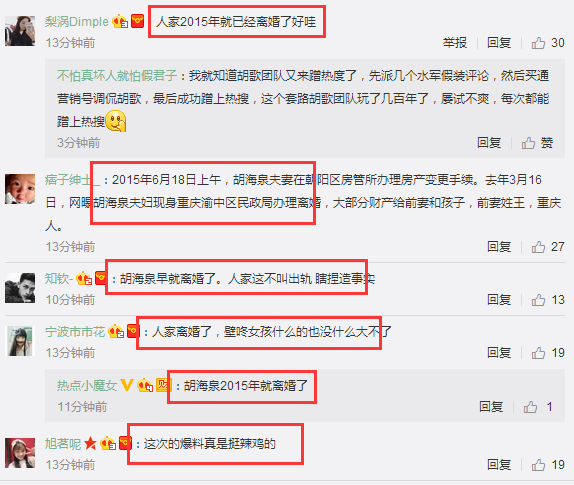
Task: Open 旭茗呢's username link
Action: pos(63,444)
